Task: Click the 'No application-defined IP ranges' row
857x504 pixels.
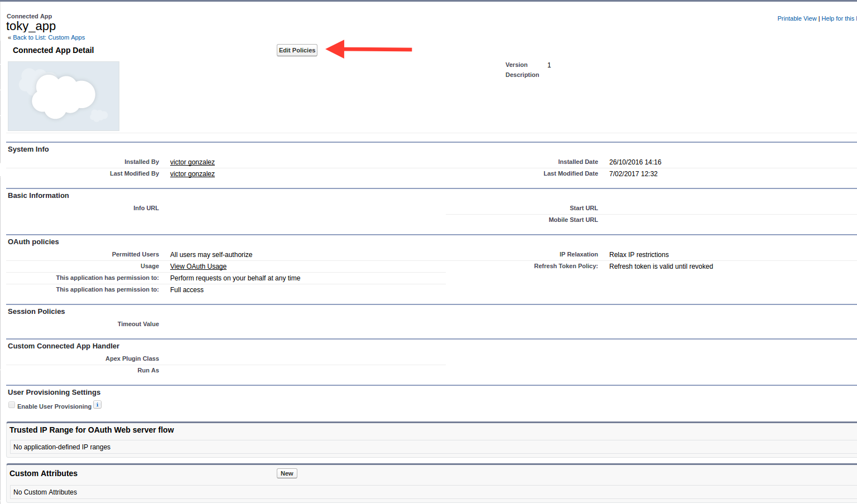Action: [62, 447]
